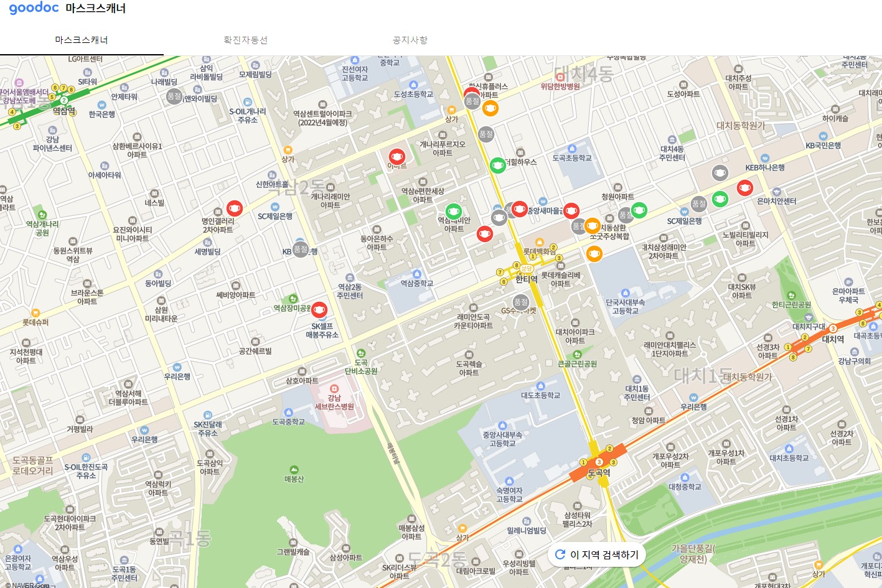This screenshot has width=882, height=588.
Task: Click the 역삼중학교 label
Action: click(x=417, y=283)
